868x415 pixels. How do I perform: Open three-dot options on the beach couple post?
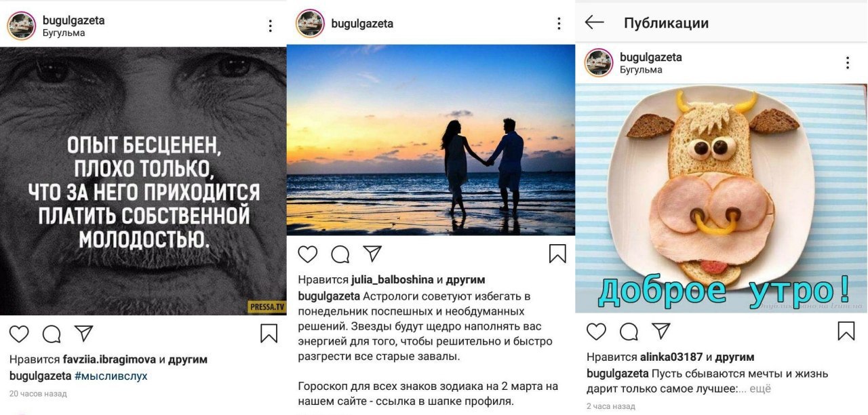click(x=559, y=24)
